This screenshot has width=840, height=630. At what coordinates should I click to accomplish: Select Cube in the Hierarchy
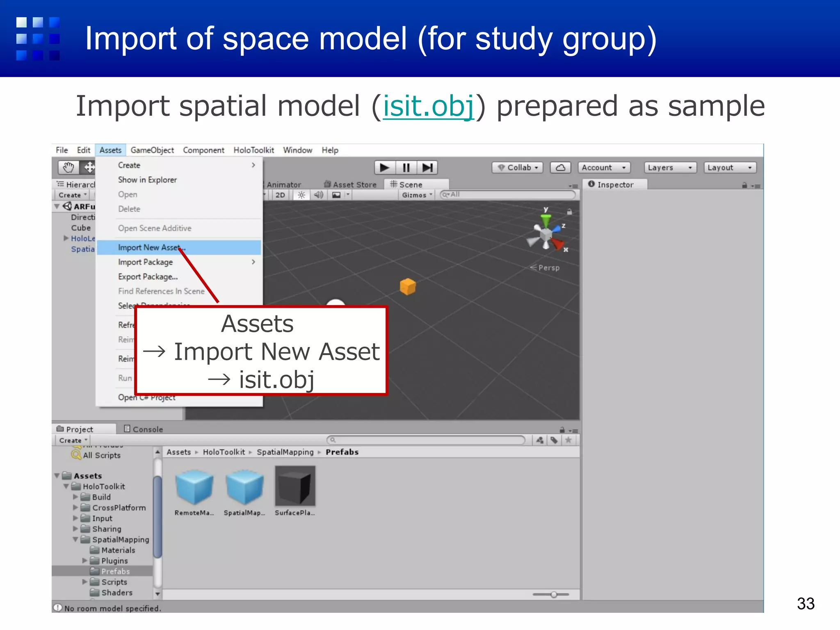(81, 228)
